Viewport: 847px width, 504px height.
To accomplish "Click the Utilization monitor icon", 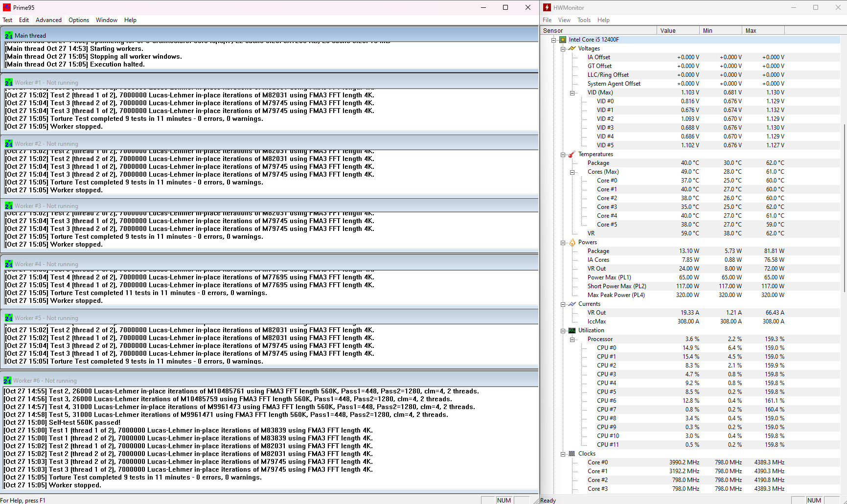I will click(572, 330).
